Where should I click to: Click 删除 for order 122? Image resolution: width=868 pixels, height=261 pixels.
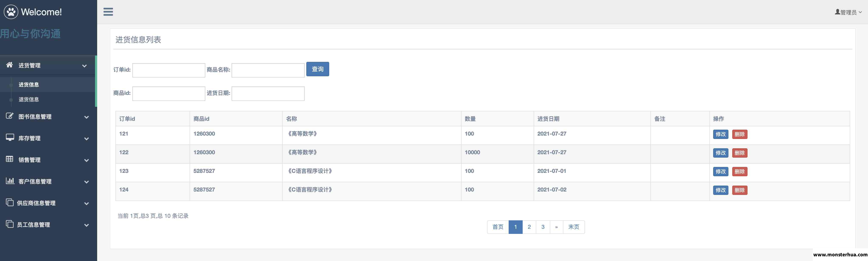coord(740,153)
